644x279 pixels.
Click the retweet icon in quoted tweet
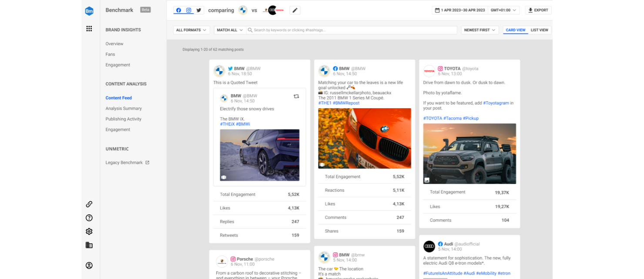click(296, 96)
